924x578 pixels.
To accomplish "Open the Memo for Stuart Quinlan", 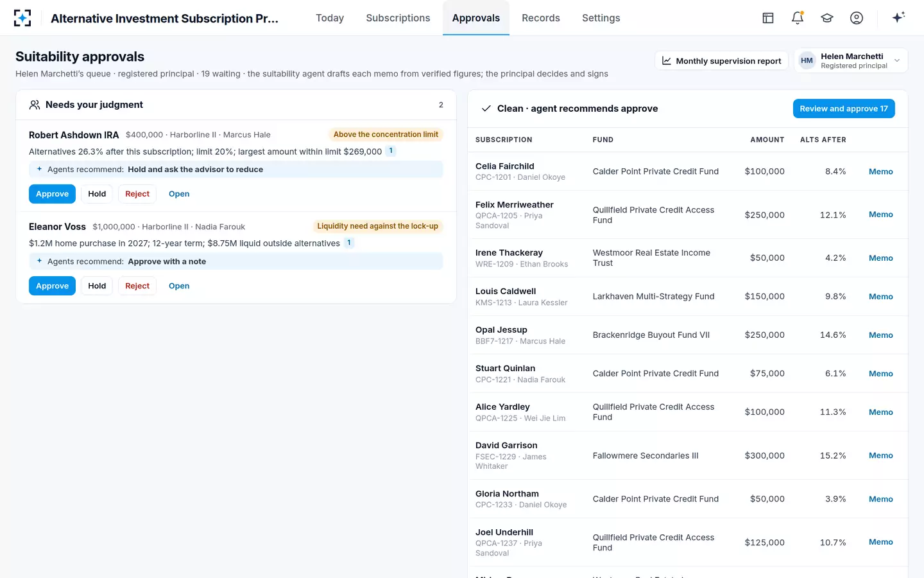I will click(x=881, y=374).
